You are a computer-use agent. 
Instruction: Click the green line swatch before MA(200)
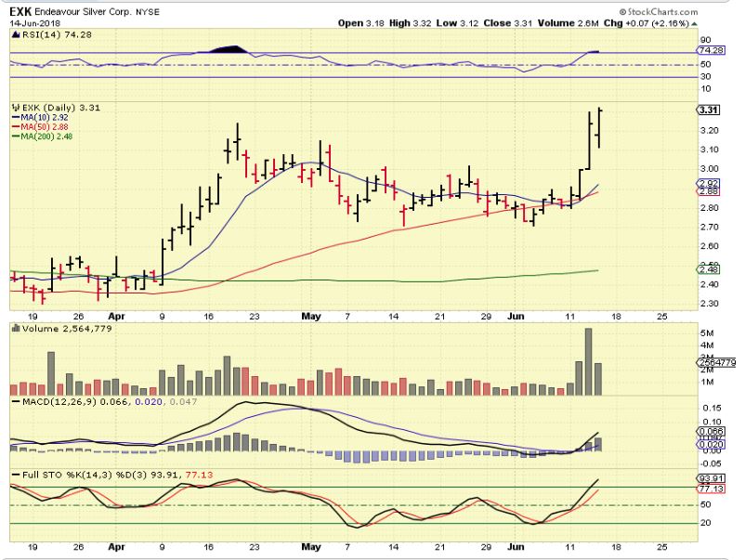point(16,137)
